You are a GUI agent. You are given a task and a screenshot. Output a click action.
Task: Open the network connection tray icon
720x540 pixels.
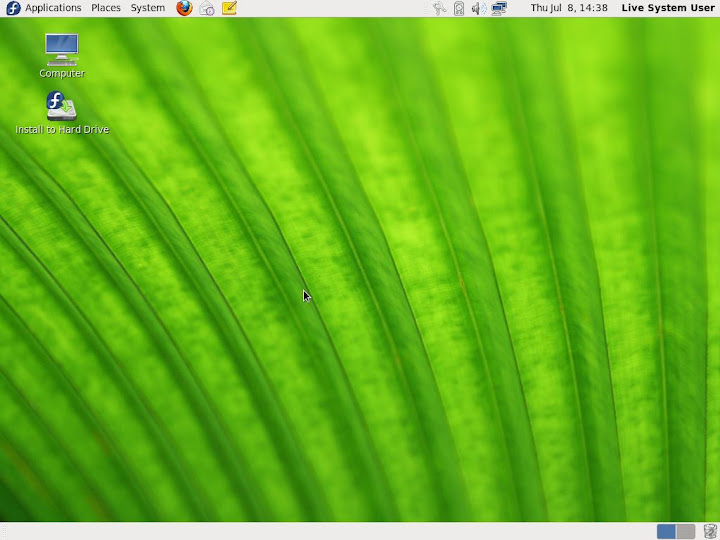(499, 8)
